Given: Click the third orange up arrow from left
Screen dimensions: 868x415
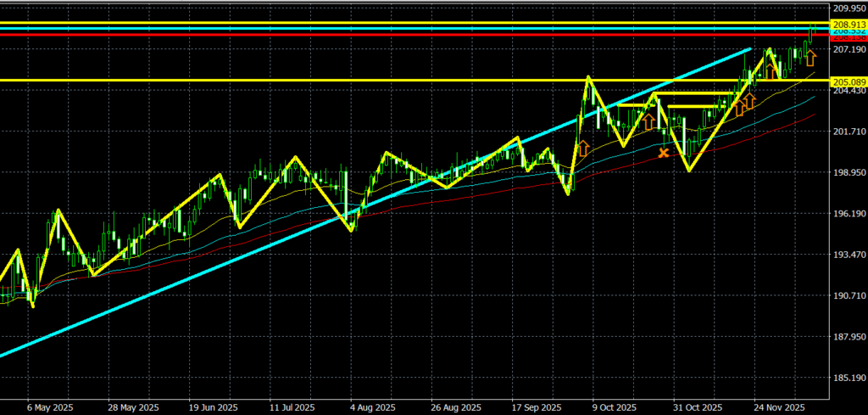Looking at the screenshot, I should tap(739, 107).
